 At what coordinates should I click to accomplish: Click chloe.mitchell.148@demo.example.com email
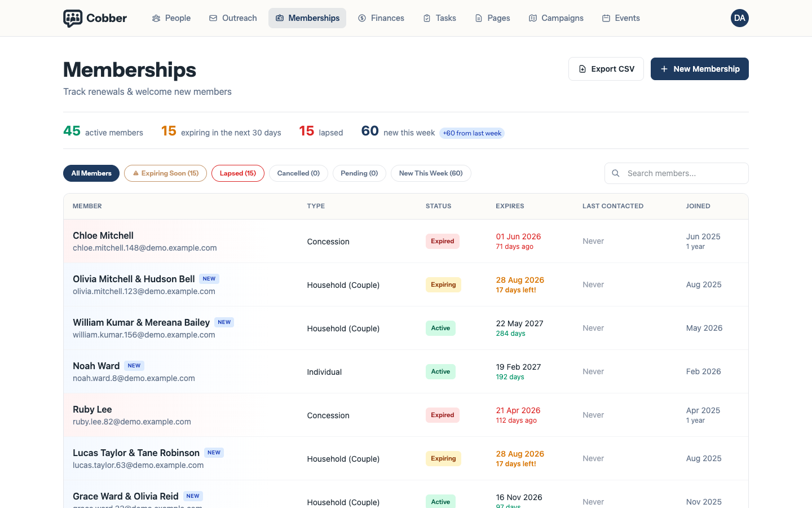pos(145,248)
